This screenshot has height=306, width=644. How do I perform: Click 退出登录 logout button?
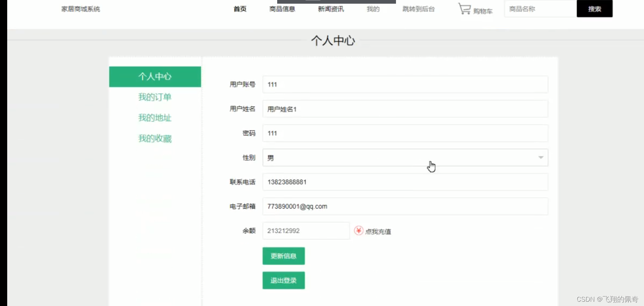(x=284, y=280)
